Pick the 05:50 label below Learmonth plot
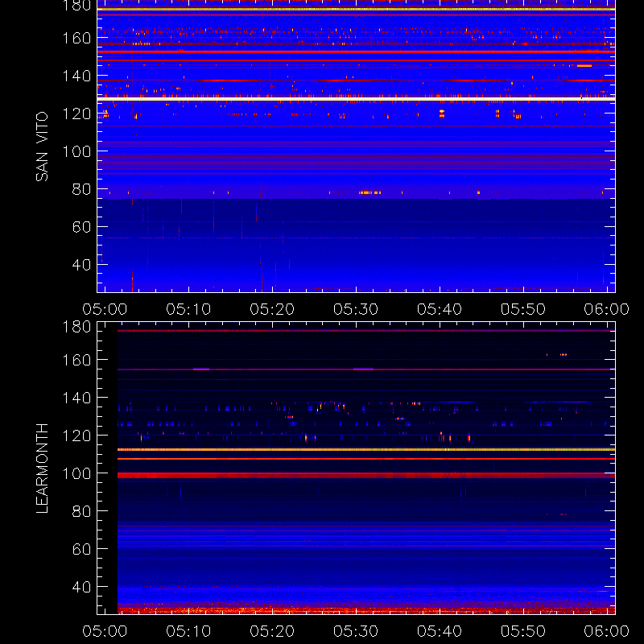 pyautogui.click(x=522, y=631)
